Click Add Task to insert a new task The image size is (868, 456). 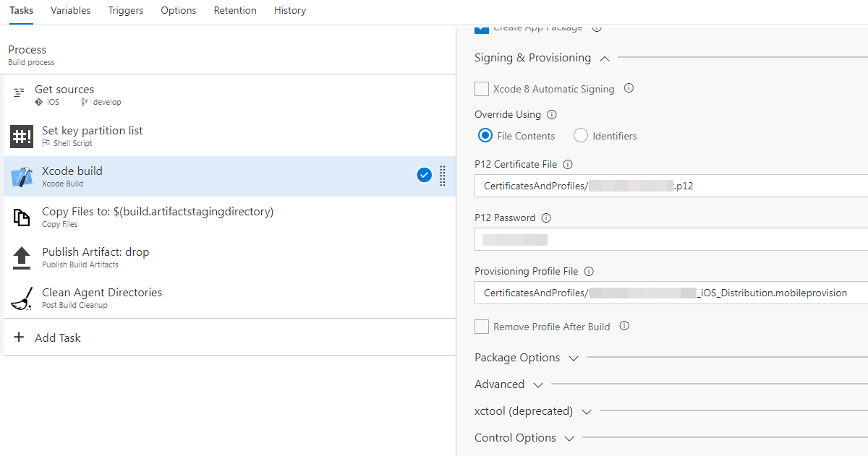(x=55, y=337)
